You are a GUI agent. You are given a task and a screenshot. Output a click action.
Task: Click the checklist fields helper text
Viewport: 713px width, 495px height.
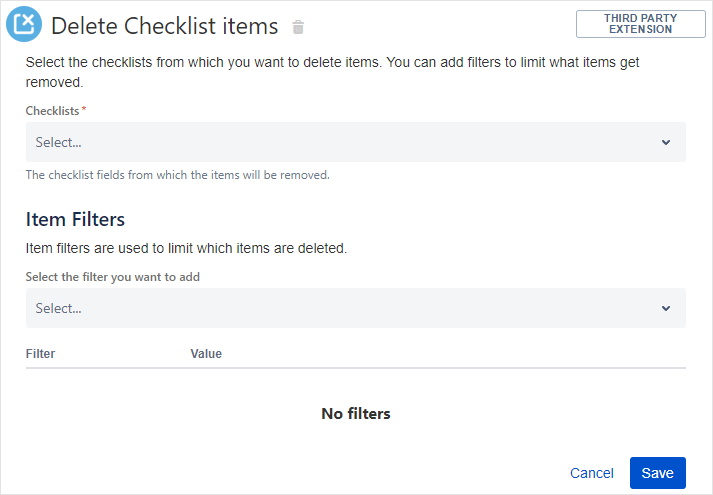pos(177,175)
